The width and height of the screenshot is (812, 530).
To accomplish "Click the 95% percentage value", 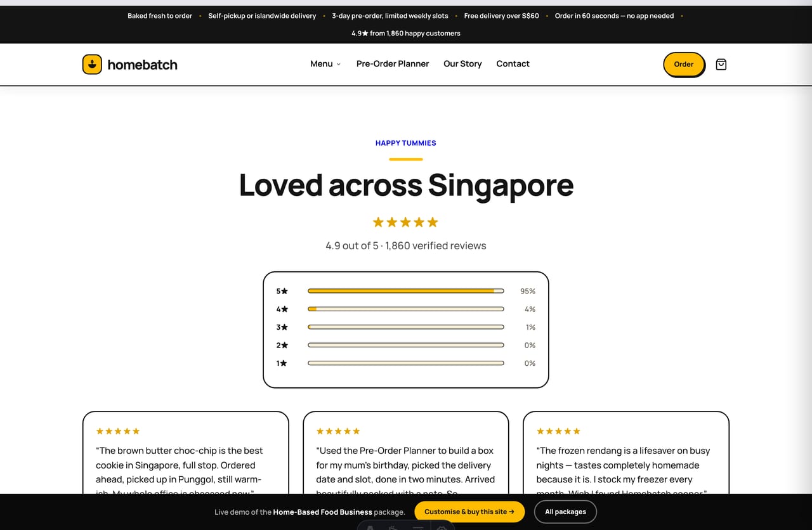I will 528,291.
